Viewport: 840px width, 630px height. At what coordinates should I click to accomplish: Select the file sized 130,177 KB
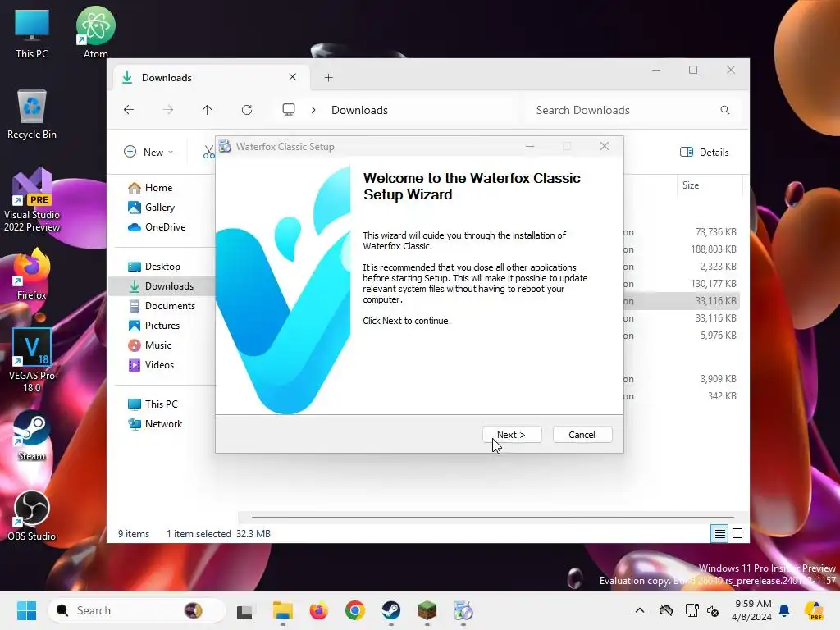click(x=713, y=283)
